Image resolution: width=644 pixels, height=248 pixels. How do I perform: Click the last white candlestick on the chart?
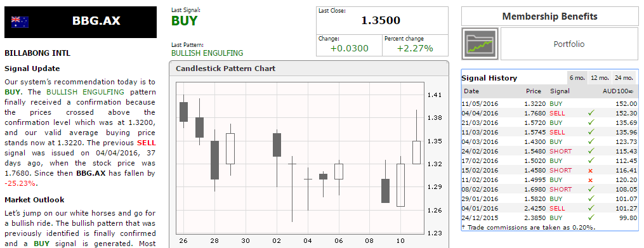[x=416, y=152]
